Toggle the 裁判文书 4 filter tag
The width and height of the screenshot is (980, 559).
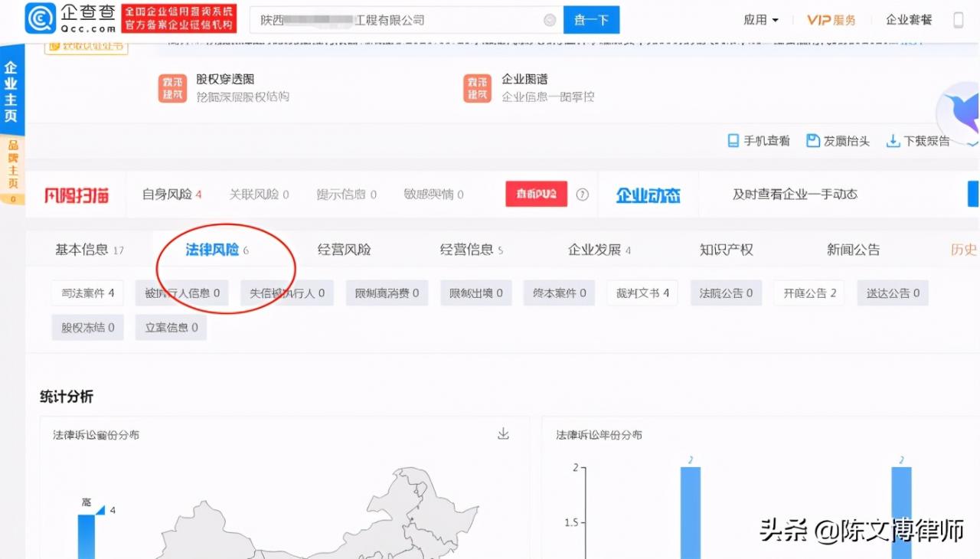point(642,293)
